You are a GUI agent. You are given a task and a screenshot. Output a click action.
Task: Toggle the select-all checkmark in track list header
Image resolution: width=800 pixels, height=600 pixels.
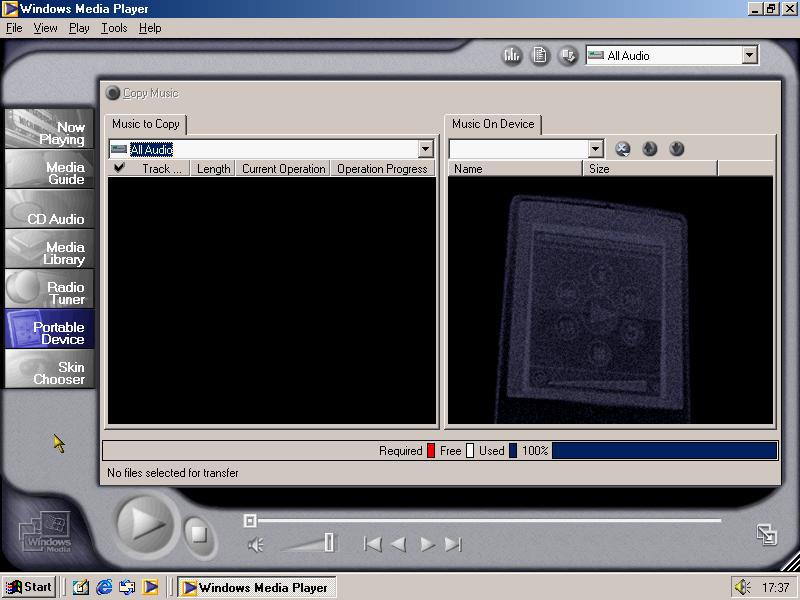[x=120, y=169]
